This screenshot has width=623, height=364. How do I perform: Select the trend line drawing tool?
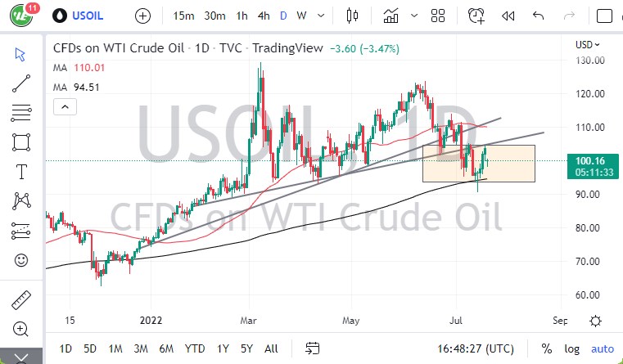pyautogui.click(x=22, y=82)
